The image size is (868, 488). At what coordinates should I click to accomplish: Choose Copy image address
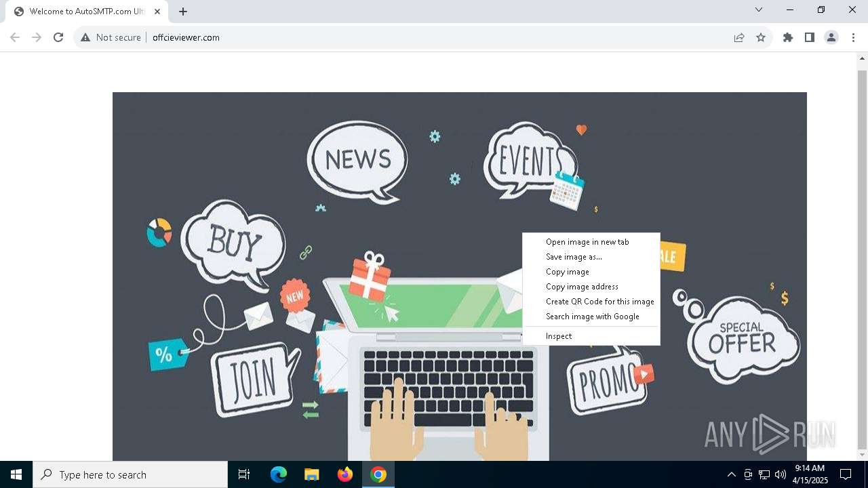tap(591, 287)
